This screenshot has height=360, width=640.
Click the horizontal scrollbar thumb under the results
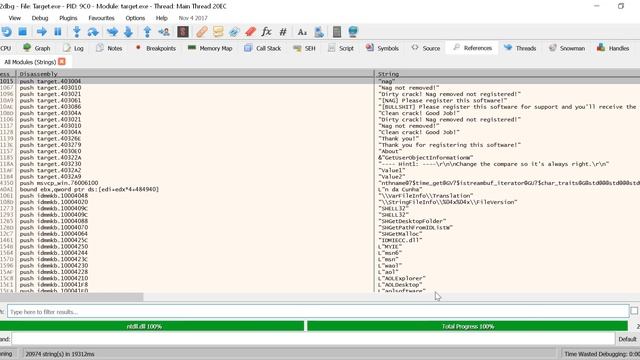click(x=71, y=296)
